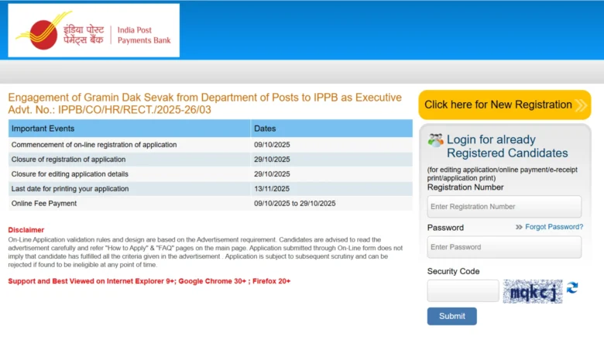Click the arrows icon before Forgot Password
Image resolution: width=604 pixels, height=364 pixels.
point(519,227)
